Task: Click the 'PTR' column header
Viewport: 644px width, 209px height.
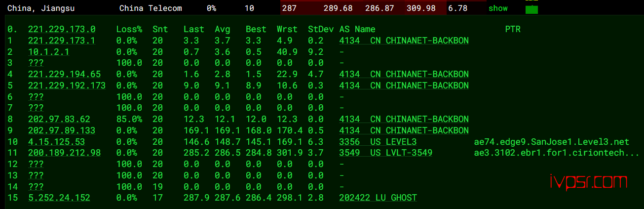Action: [x=513, y=29]
